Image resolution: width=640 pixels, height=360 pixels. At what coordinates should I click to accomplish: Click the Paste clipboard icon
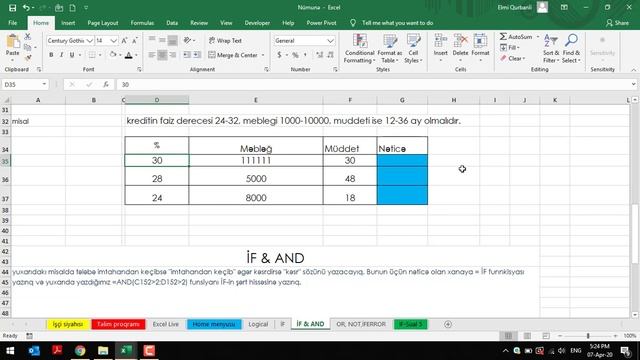pyautogui.click(x=13, y=41)
